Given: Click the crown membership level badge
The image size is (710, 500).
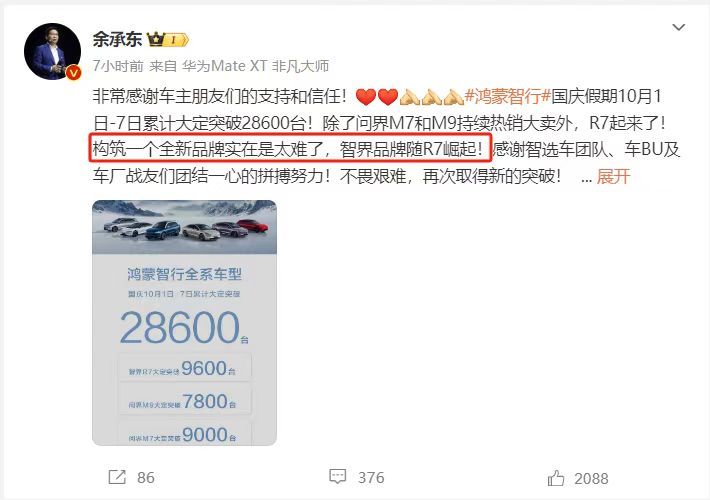Looking at the screenshot, I should (x=168, y=40).
